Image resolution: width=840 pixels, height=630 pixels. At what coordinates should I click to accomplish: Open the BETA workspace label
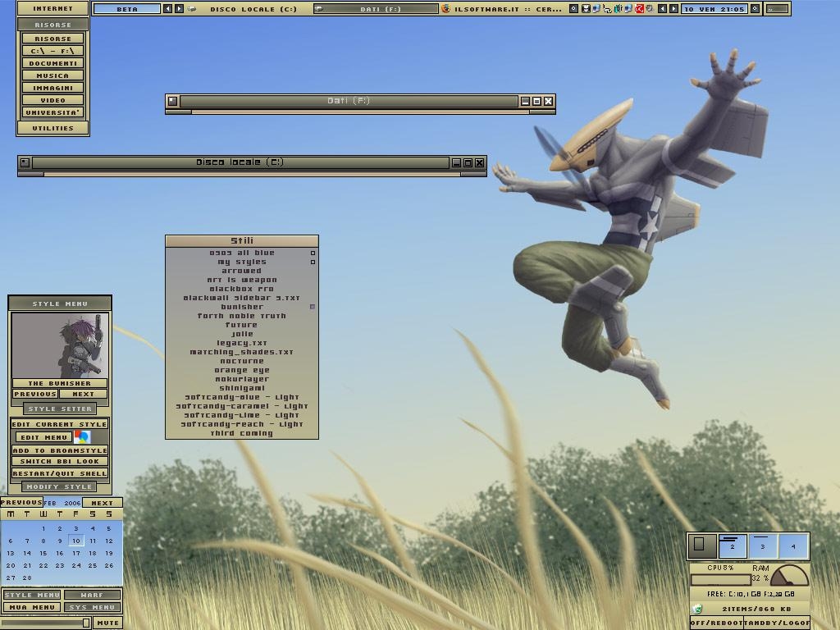(127, 8)
